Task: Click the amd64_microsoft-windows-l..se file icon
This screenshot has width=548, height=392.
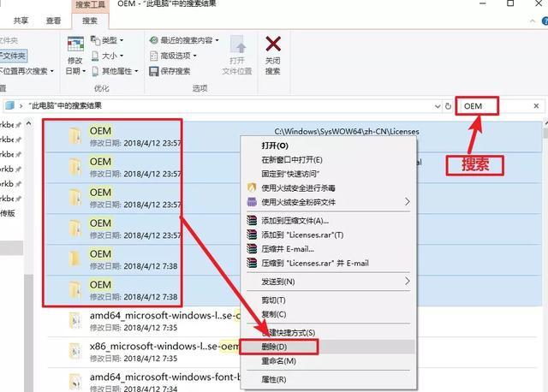Action: click(74, 320)
